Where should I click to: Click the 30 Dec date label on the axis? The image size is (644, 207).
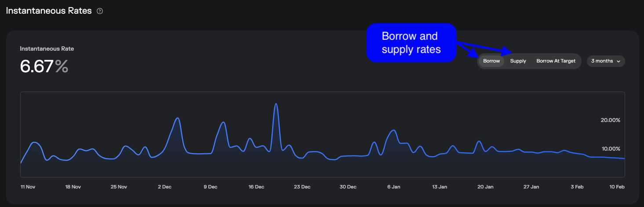pos(348,187)
